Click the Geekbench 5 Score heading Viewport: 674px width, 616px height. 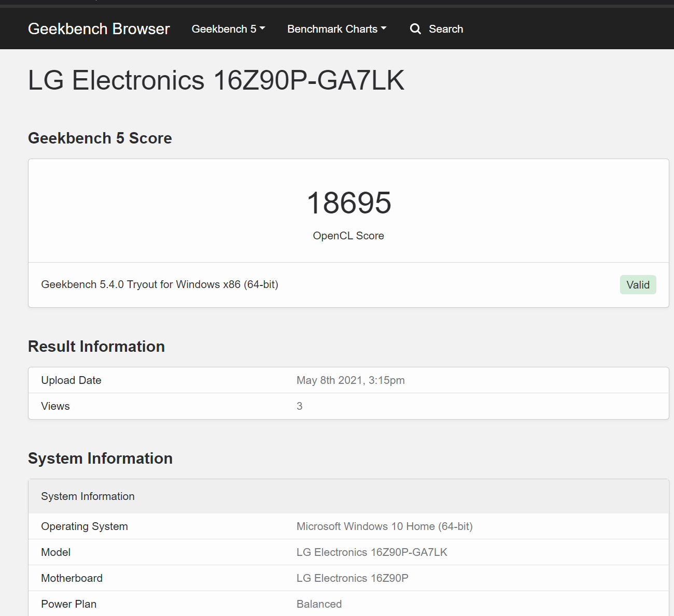point(100,138)
